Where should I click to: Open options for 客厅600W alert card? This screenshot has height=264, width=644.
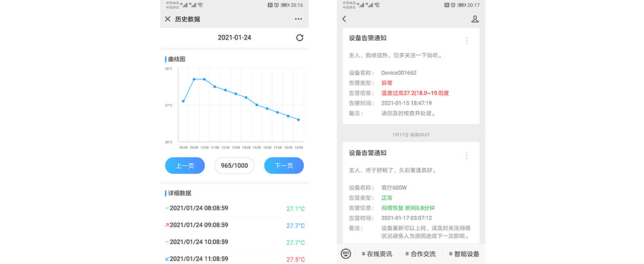pos(467,156)
